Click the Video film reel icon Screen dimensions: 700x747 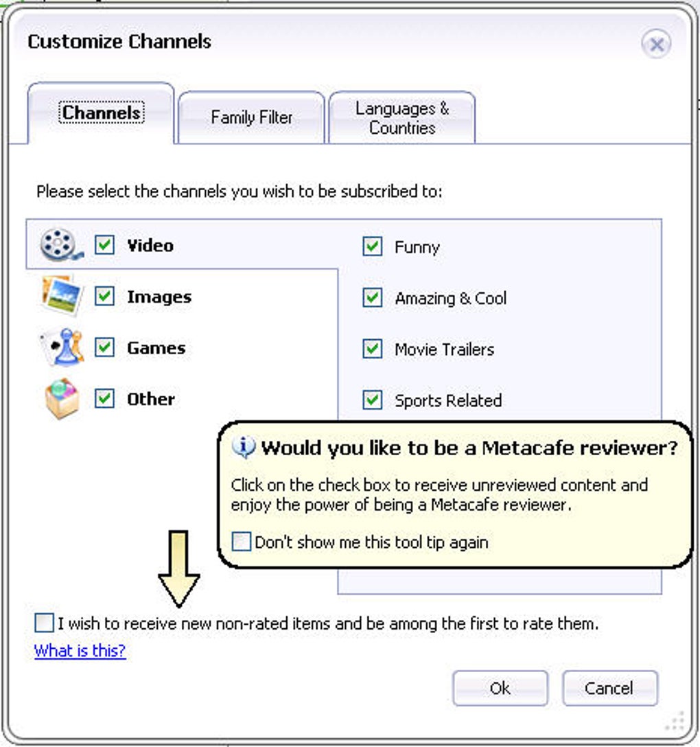click(60, 245)
